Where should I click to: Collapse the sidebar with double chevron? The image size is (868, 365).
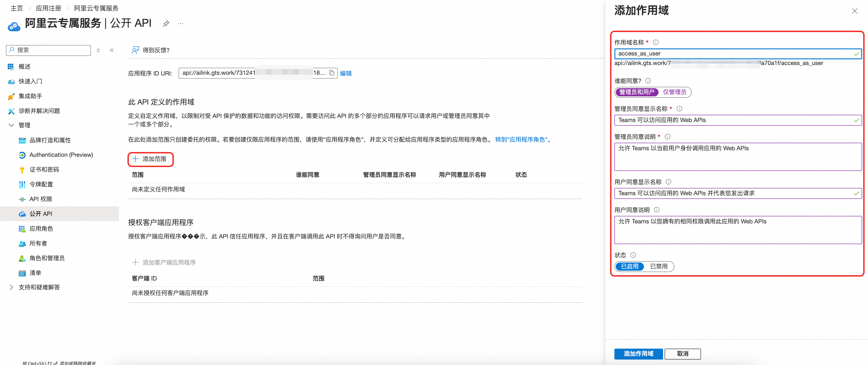coord(112,50)
